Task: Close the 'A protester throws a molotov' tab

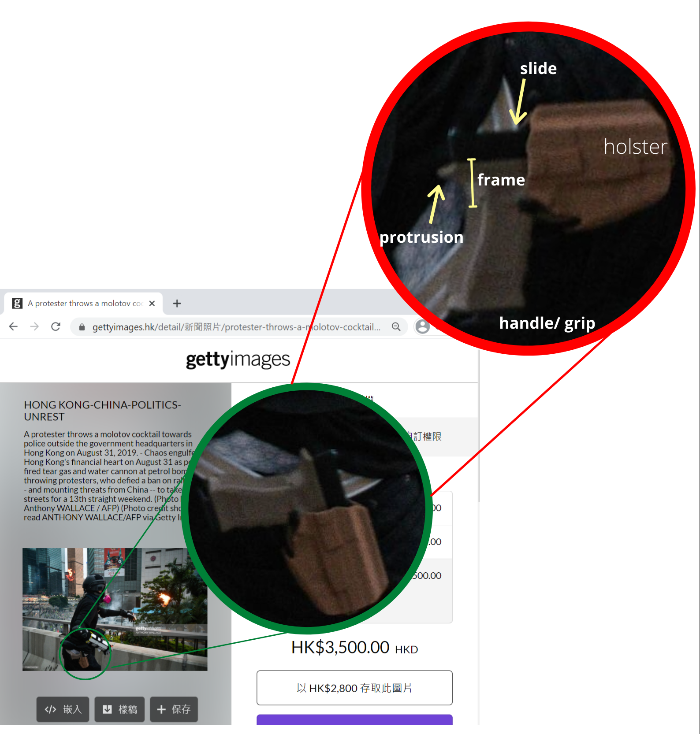Action: pyautogui.click(x=152, y=303)
